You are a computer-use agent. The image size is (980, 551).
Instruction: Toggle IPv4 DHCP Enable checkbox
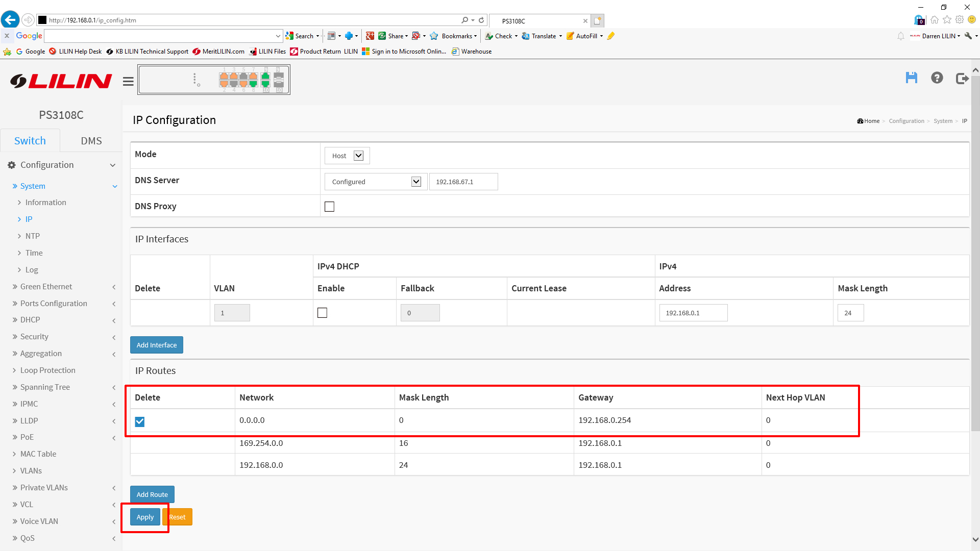pyautogui.click(x=322, y=313)
